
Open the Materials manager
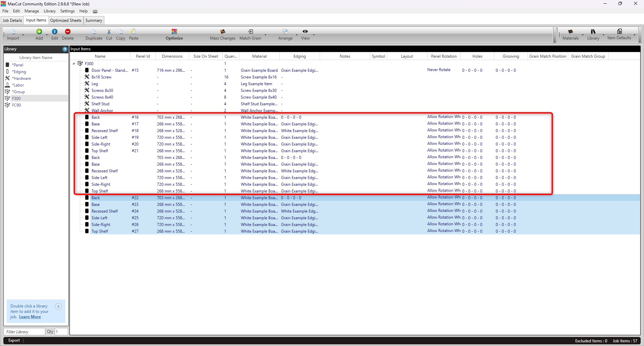(571, 35)
